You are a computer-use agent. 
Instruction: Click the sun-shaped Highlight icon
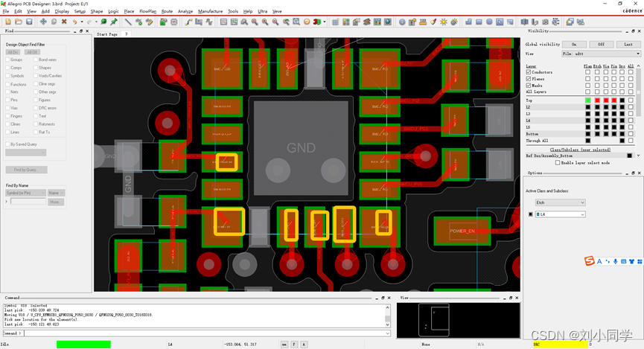click(444, 22)
